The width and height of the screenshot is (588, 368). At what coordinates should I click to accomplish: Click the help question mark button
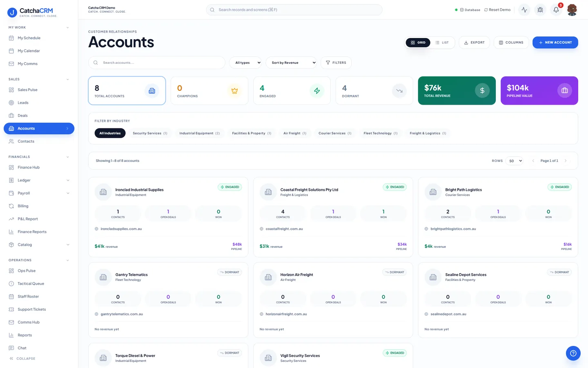coord(573,353)
